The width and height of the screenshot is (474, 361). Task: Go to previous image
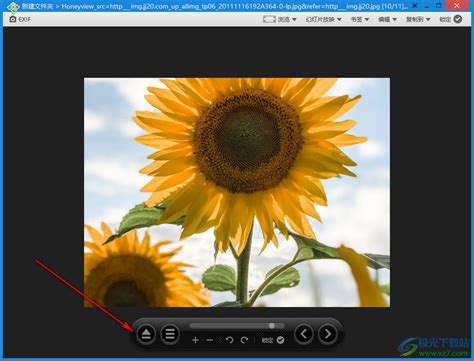(x=304, y=334)
